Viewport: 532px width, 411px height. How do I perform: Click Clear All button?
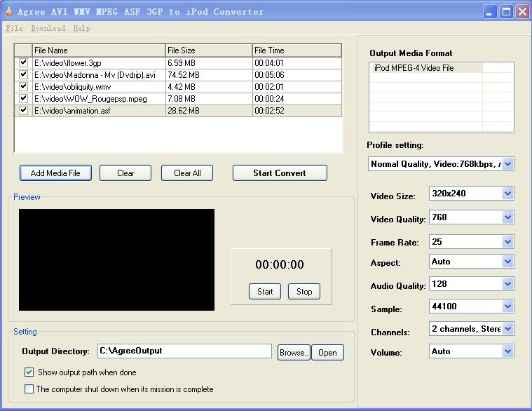point(186,173)
